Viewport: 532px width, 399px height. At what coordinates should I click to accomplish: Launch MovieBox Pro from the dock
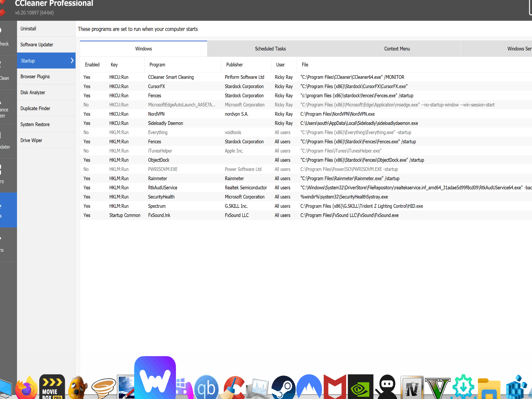[x=52, y=387]
